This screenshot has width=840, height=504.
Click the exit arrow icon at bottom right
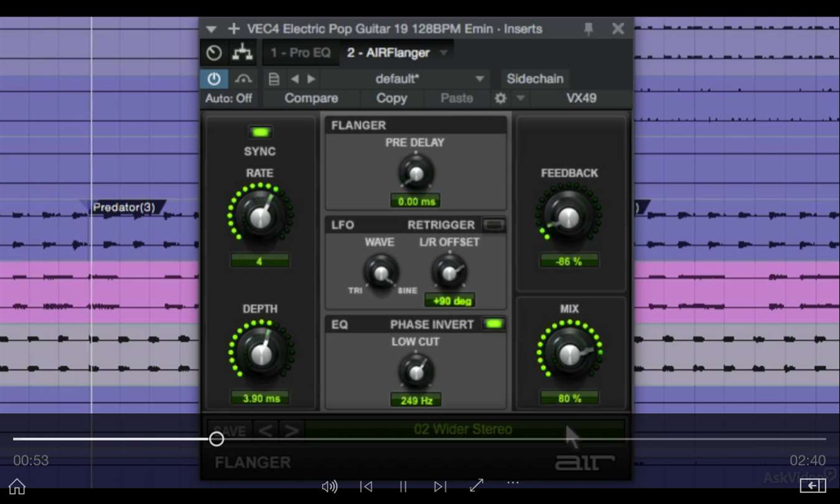tap(813, 485)
